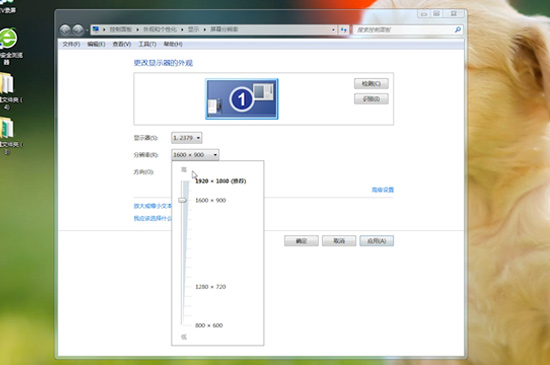Expand the display selector dropdown
Screen dimensions: 550x365
(x=187, y=138)
